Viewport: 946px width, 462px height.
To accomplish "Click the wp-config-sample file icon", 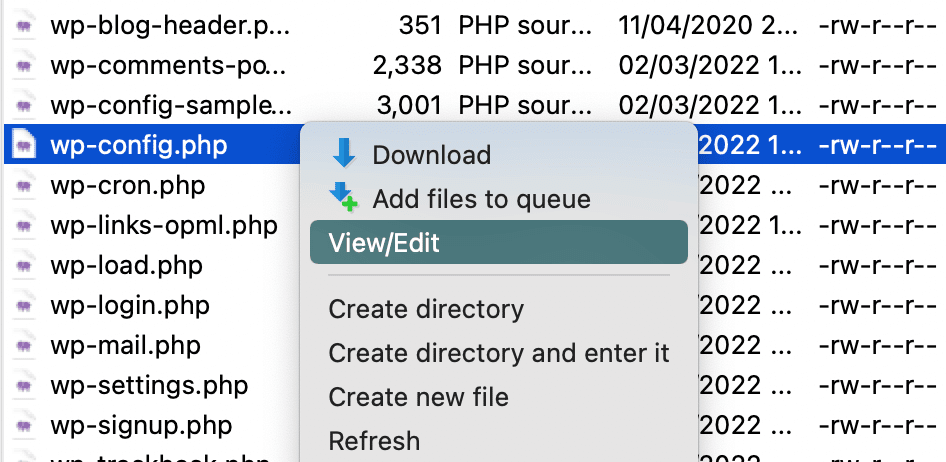I will tap(24, 106).
